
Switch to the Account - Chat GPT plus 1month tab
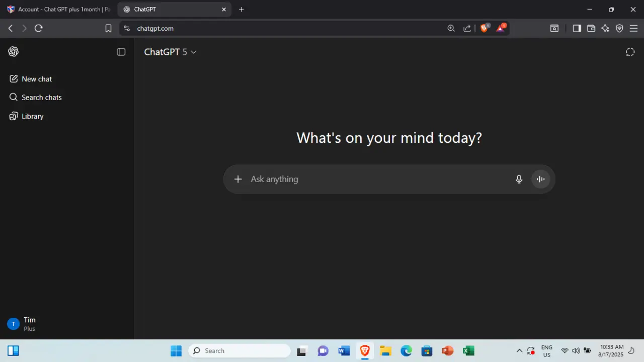pos(58,10)
